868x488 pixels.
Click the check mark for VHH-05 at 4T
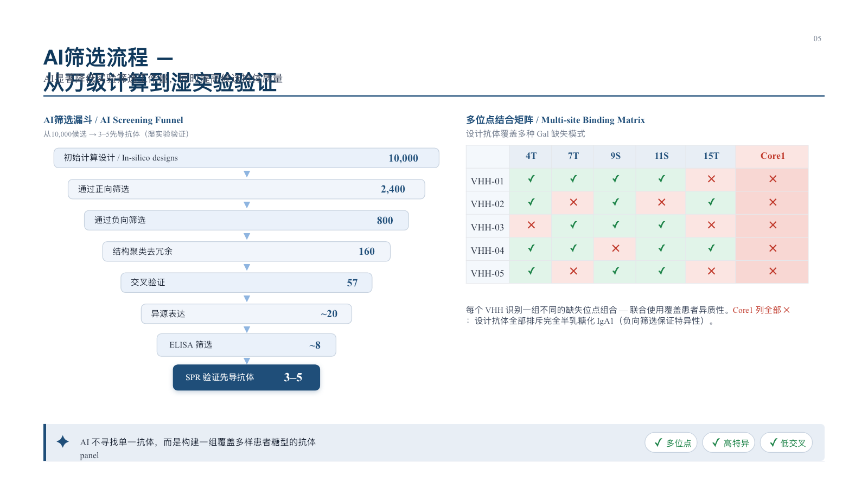coord(531,271)
